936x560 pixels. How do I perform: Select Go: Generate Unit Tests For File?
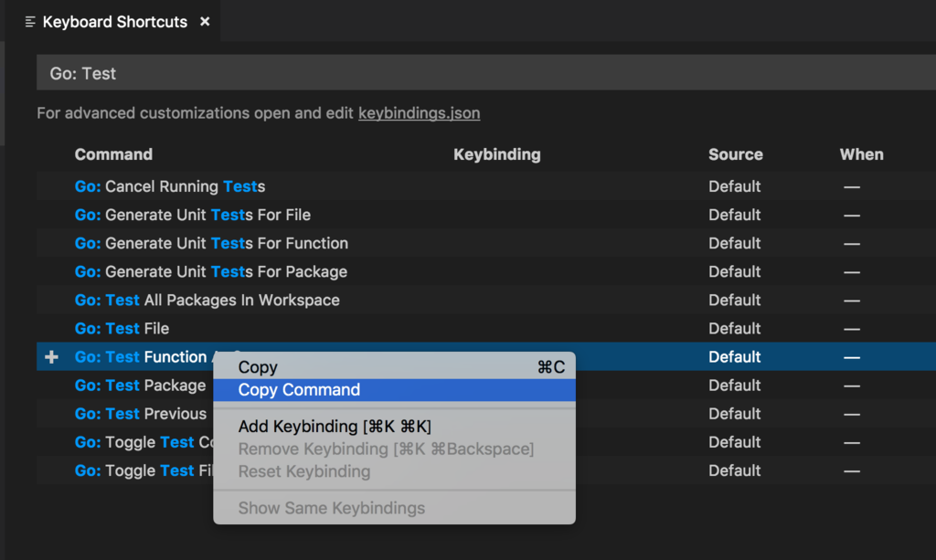486,215
